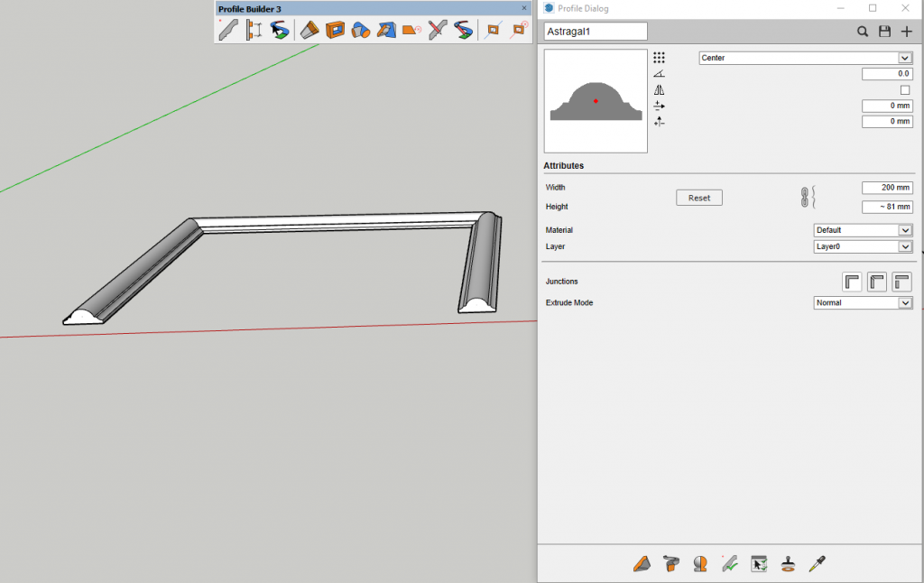
Task: Open the search icon in Profile Dialog
Action: (863, 31)
